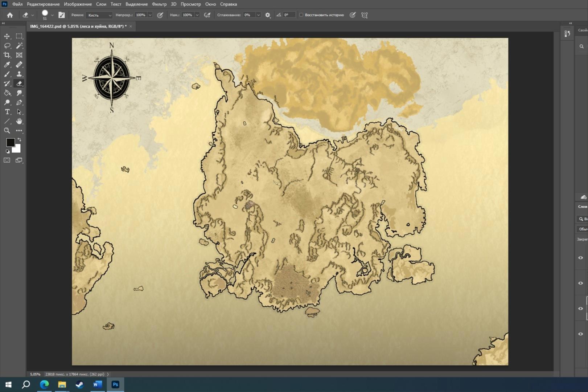Image resolution: width=588 pixels, height=392 pixels.
Task: Open the brush preset picker arrow
Action: click(52, 15)
